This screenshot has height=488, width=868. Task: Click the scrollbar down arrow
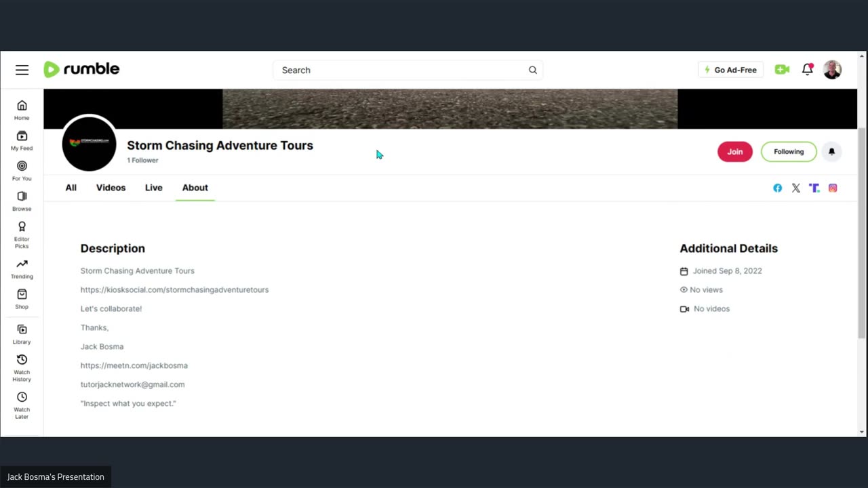pyautogui.click(x=862, y=432)
